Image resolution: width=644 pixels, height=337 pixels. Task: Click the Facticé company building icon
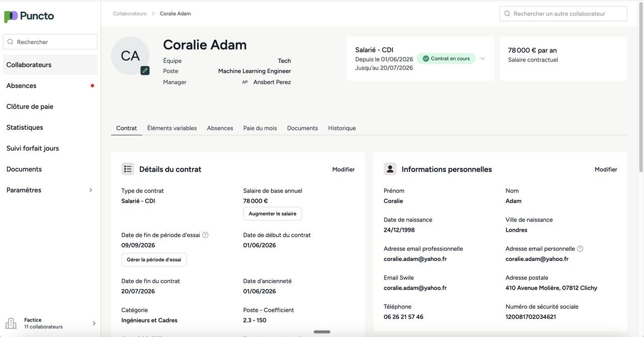point(11,323)
